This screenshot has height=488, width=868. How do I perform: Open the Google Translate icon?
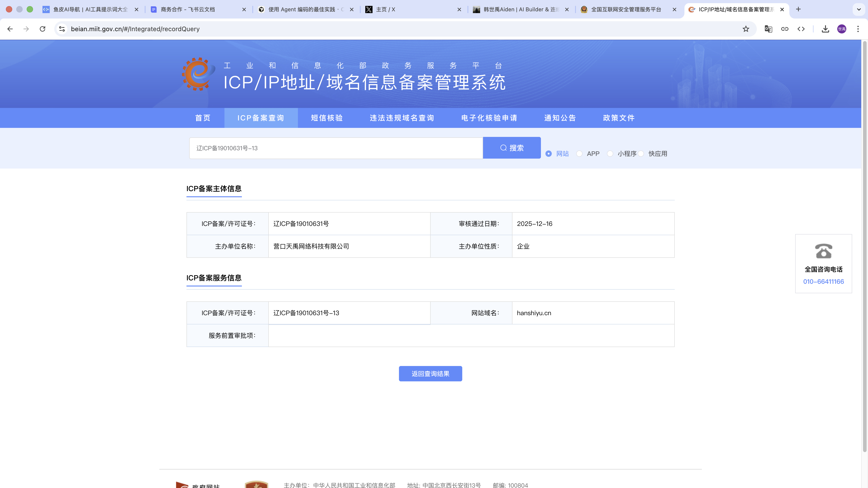[768, 29]
